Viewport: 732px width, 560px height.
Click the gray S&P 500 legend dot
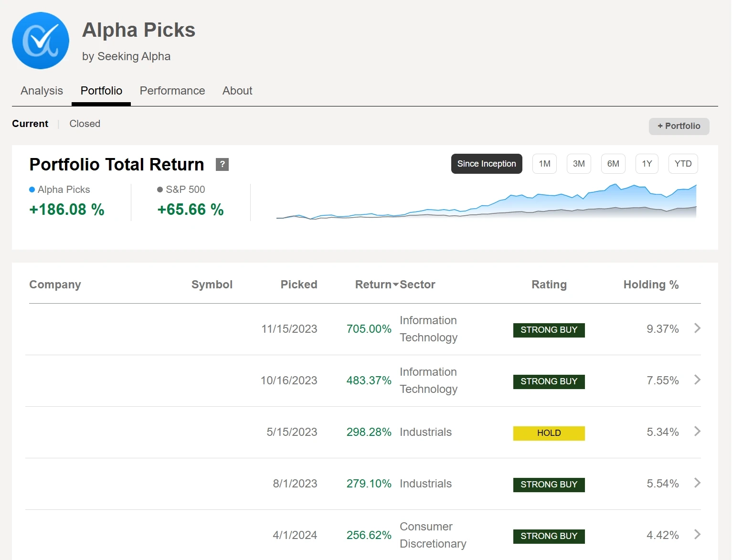tap(160, 190)
